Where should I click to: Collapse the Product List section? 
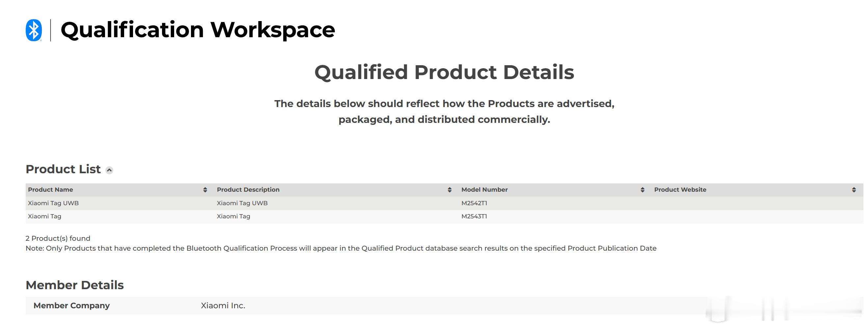(109, 170)
